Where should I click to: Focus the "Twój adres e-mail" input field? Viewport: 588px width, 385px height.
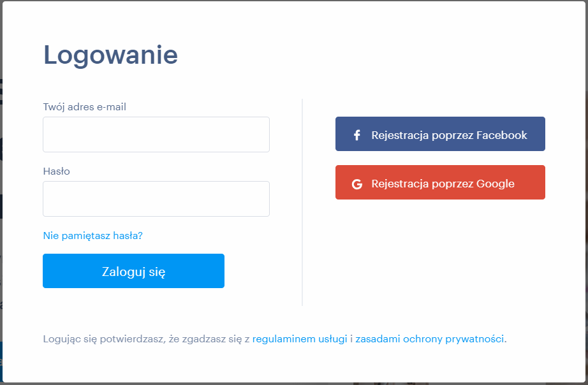pyautogui.click(x=156, y=134)
